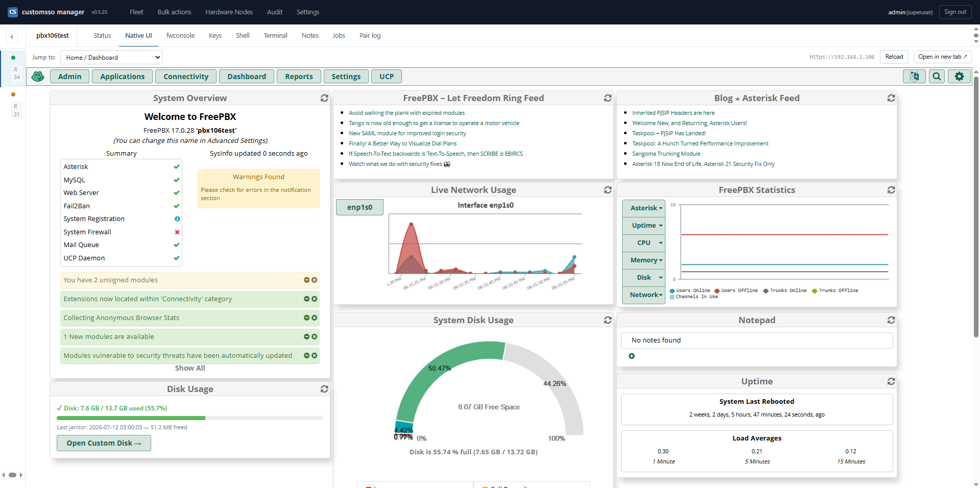
Task: Toggle Users Online legend series
Action: pyautogui.click(x=690, y=290)
